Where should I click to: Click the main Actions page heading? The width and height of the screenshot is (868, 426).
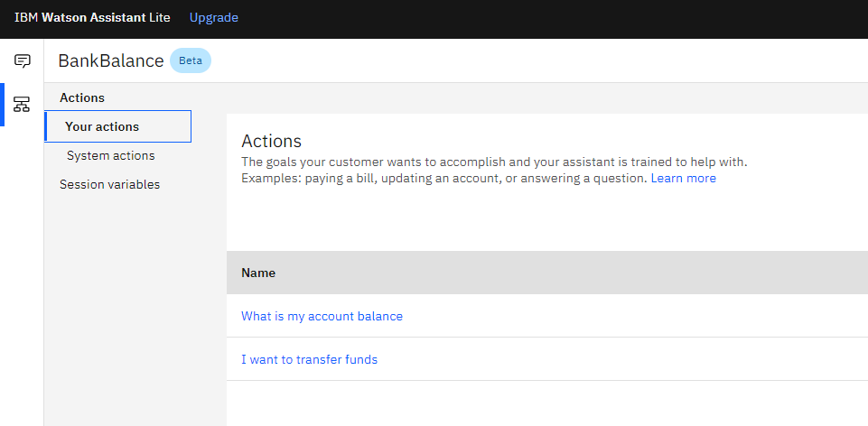pos(271,141)
